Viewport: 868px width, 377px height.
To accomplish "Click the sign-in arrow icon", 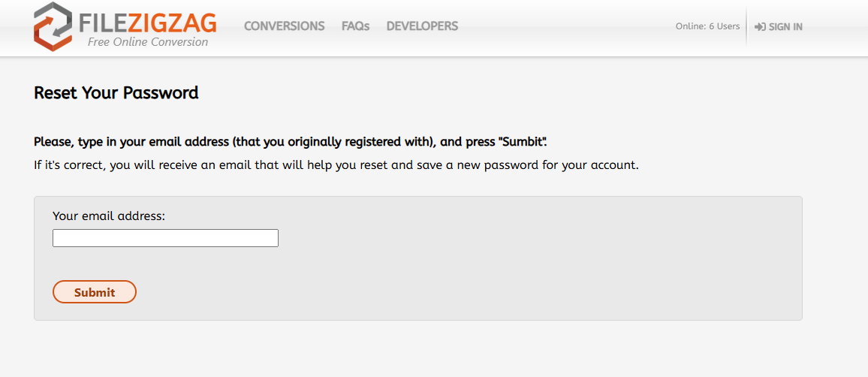I will click(x=760, y=27).
